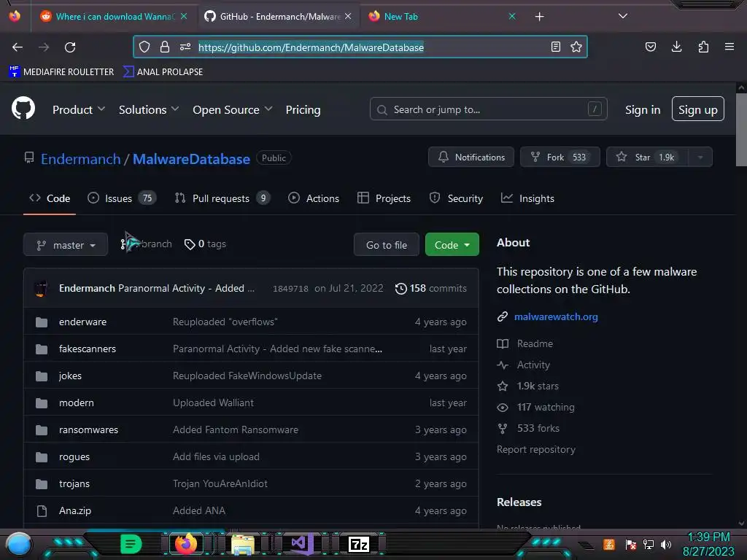Open the tracking protection shield icon
747x560 pixels.
(144, 47)
